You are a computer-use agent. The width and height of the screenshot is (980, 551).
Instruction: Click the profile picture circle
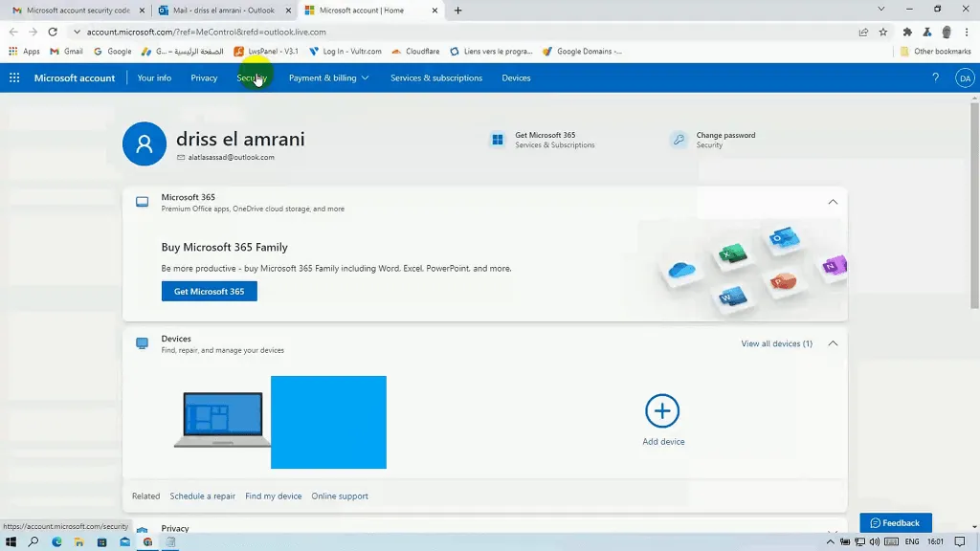click(x=145, y=143)
